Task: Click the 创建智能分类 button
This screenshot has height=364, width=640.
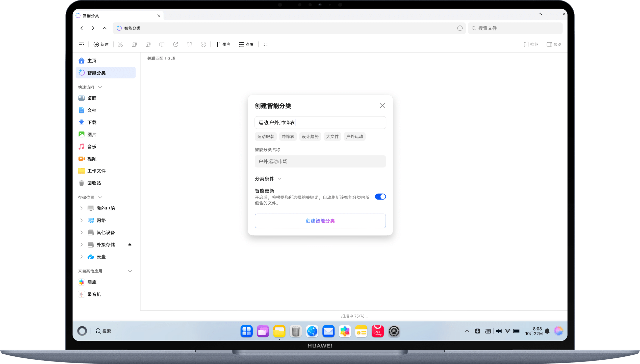Action: (x=320, y=221)
